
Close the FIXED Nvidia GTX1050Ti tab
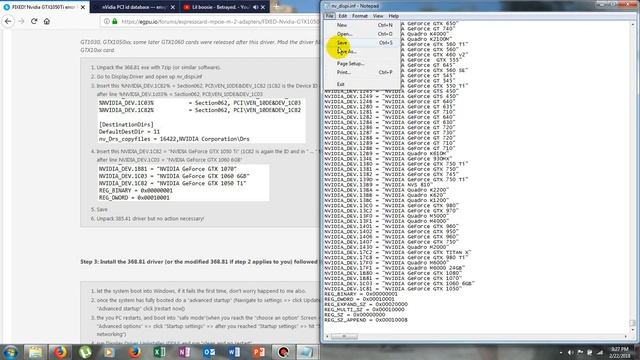(83, 7)
